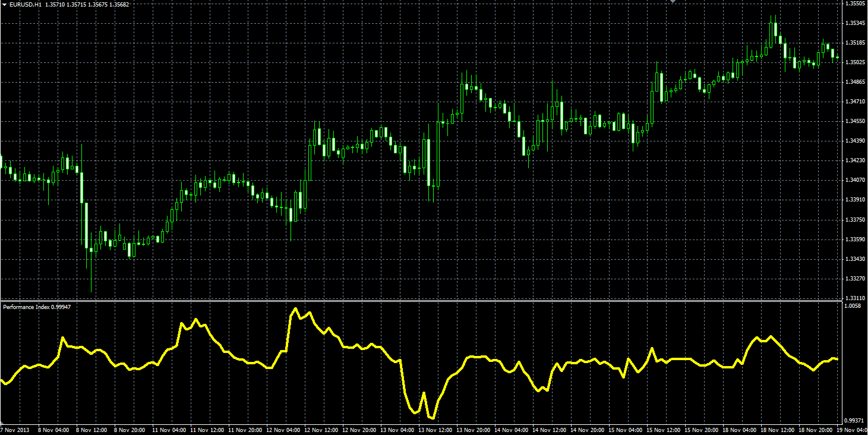Click the 1.33110 price scale label
Image resolution: width=868 pixels, height=435 pixels.
(854, 298)
